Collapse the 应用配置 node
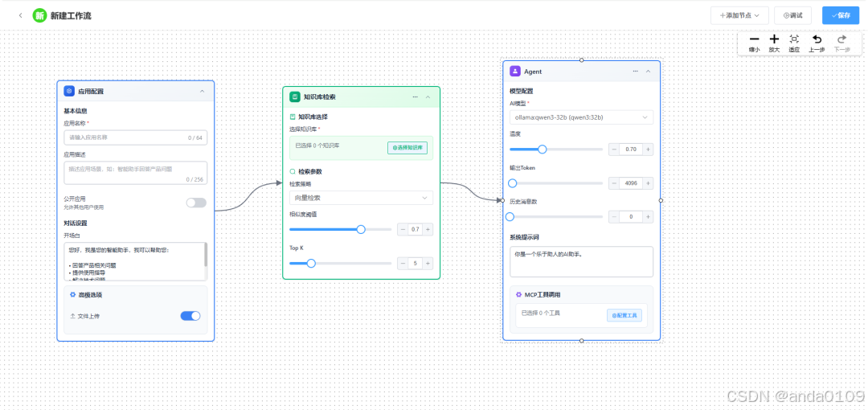 202,91
